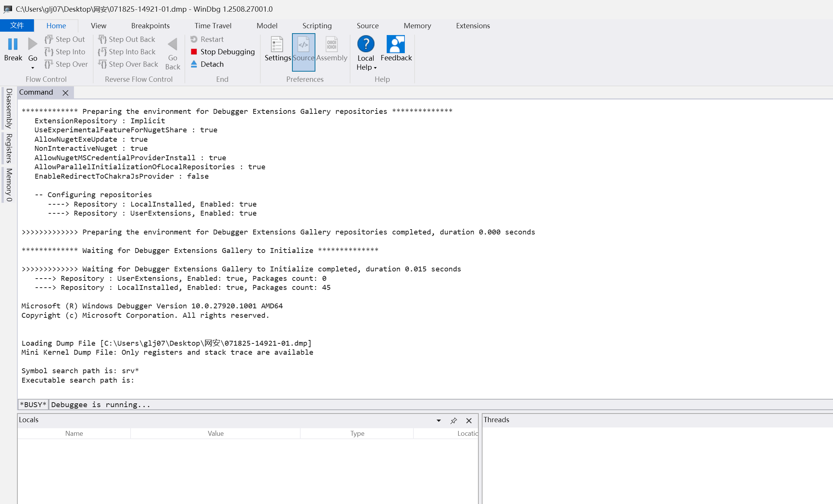Toggle Assembly mode preference

point(332,49)
